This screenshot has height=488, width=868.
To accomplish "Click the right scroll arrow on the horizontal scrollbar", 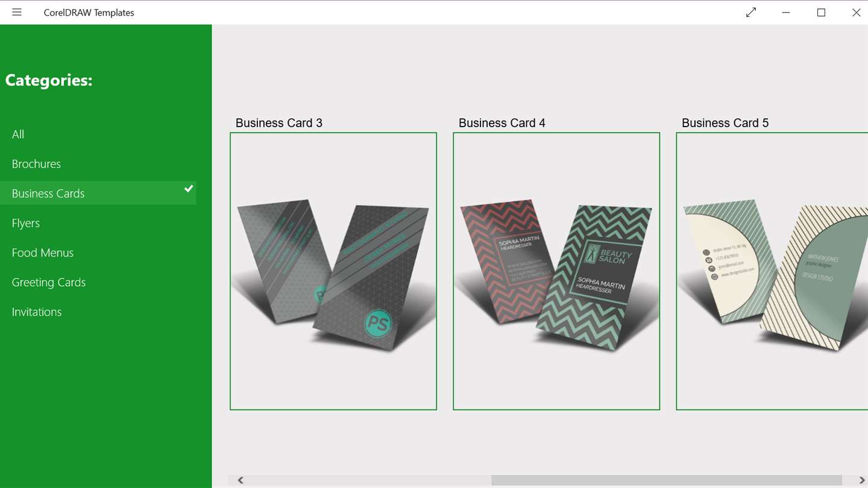I will (x=861, y=480).
